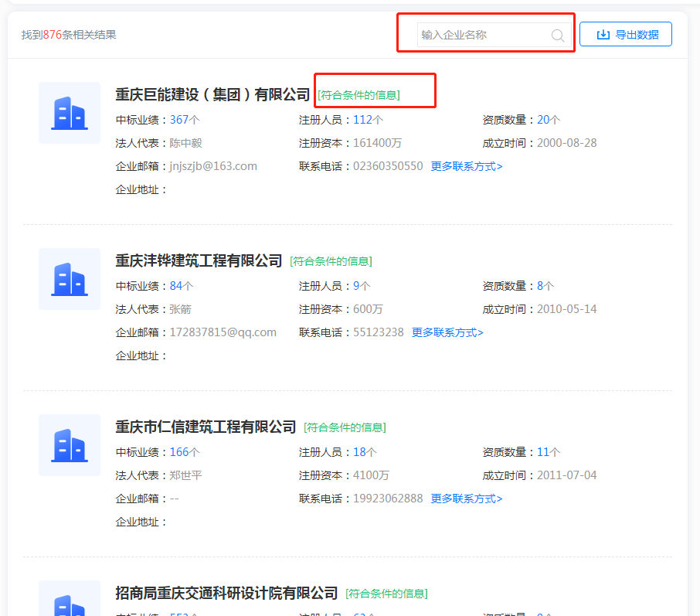The width and height of the screenshot is (700, 616).
Task: Click 资质数量 count 8 for 重庆沣铧
Action: [540, 286]
